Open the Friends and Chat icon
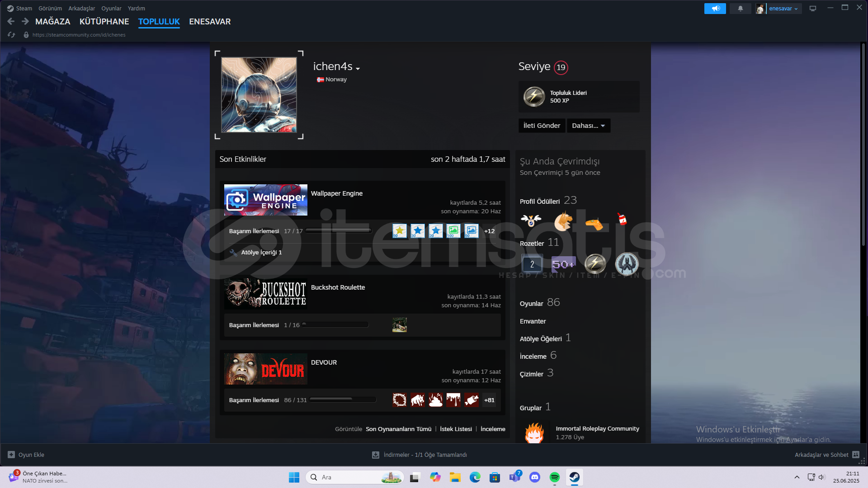Screen dimensions: 868x488 [856, 455]
